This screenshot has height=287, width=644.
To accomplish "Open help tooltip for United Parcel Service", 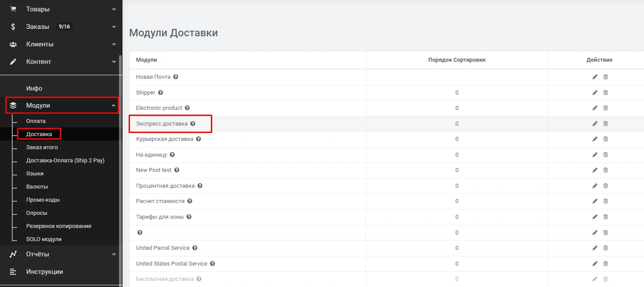I will click(x=195, y=248).
